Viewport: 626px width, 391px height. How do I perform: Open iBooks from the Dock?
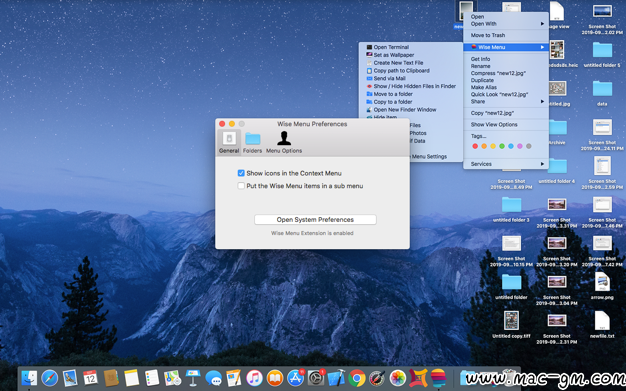coord(275,378)
